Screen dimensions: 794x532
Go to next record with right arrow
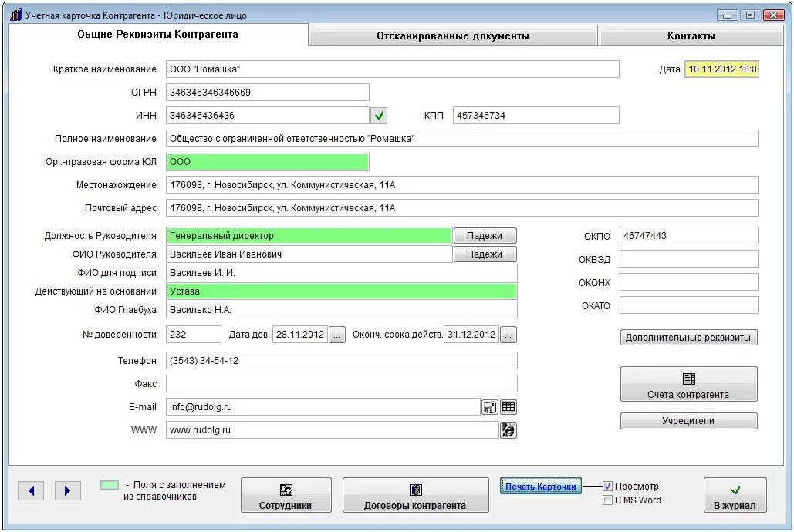point(67,490)
